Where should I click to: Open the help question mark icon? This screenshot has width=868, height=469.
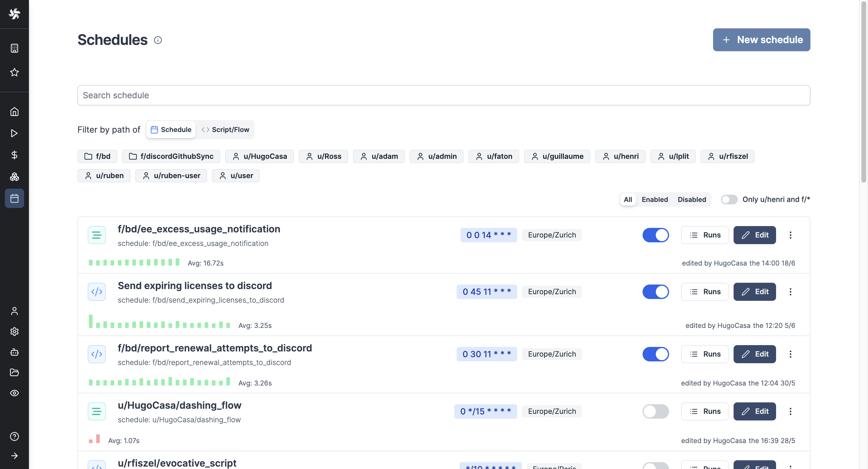coord(14,436)
